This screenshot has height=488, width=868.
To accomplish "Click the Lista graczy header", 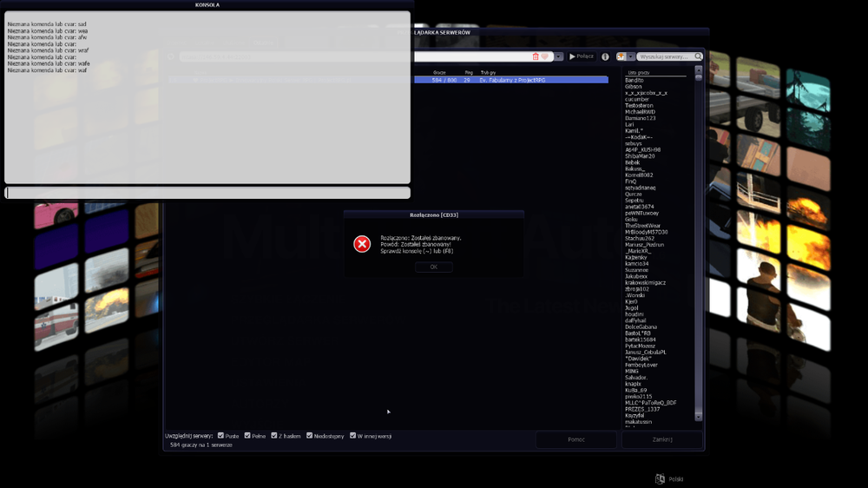I will 639,73.
